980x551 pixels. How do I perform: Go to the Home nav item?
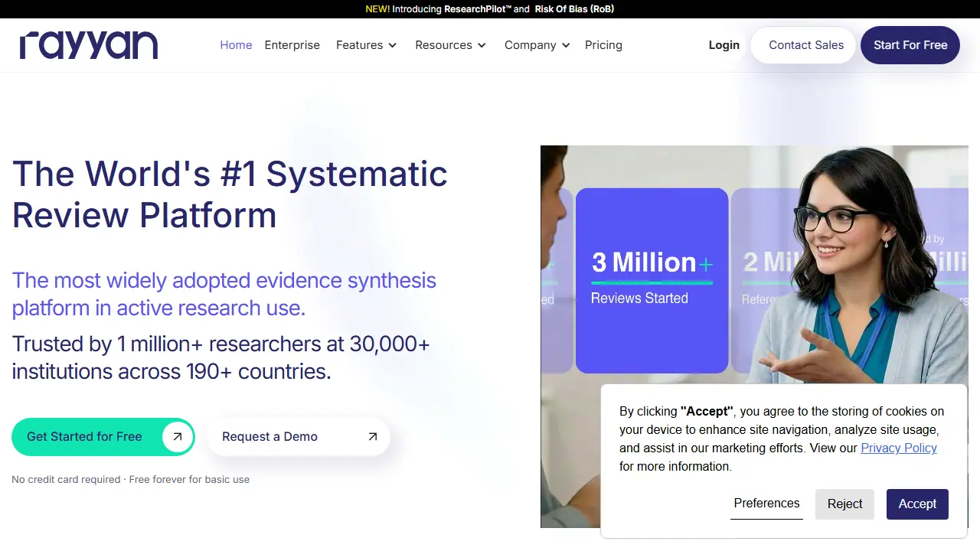(236, 45)
